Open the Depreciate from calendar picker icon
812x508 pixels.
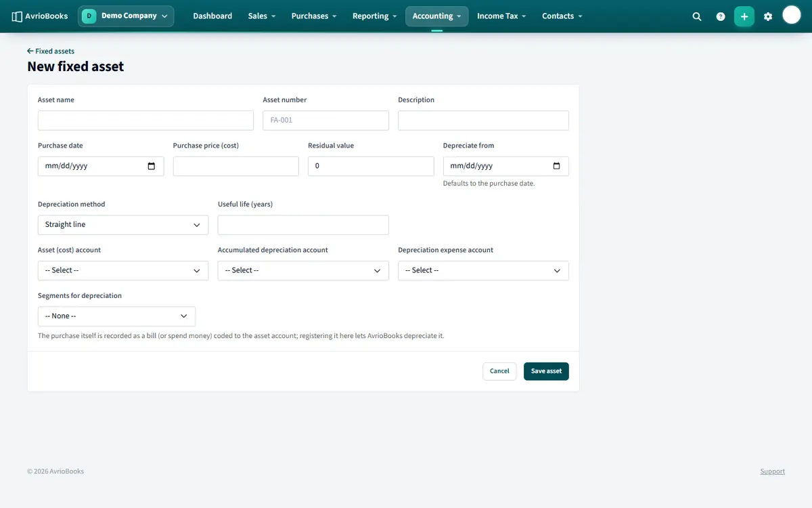click(x=556, y=166)
